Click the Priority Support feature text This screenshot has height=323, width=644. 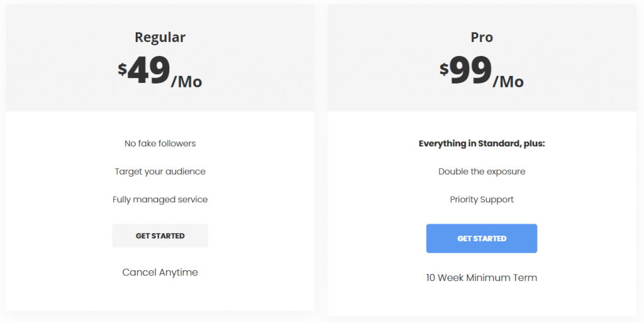click(482, 199)
